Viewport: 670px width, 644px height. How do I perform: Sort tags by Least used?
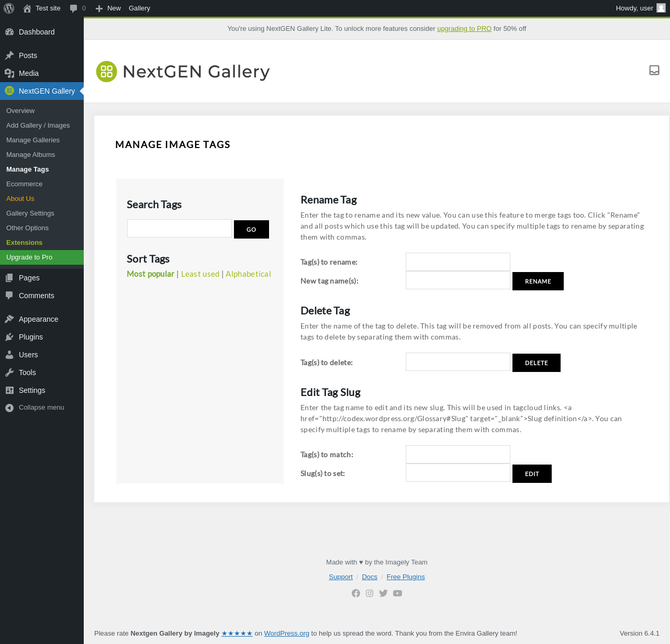(x=200, y=274)
